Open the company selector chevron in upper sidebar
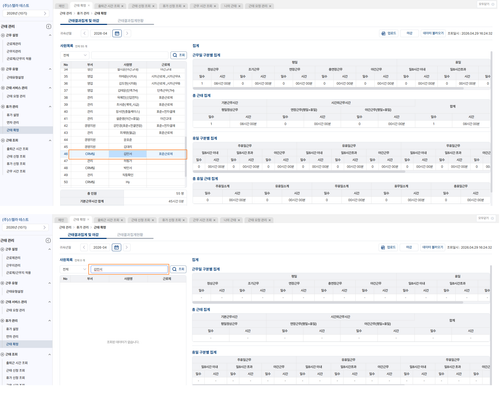The height and width of the screenshot is (402, 500). [45, 13]
